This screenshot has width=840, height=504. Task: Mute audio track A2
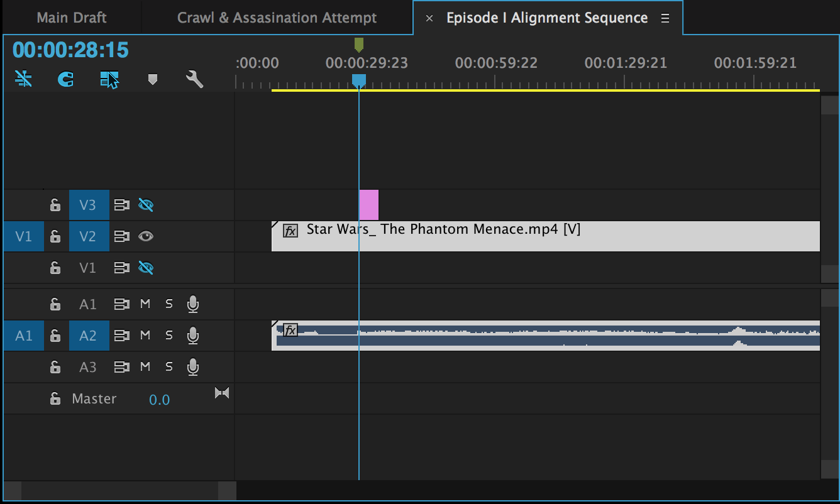click(145, 336)
